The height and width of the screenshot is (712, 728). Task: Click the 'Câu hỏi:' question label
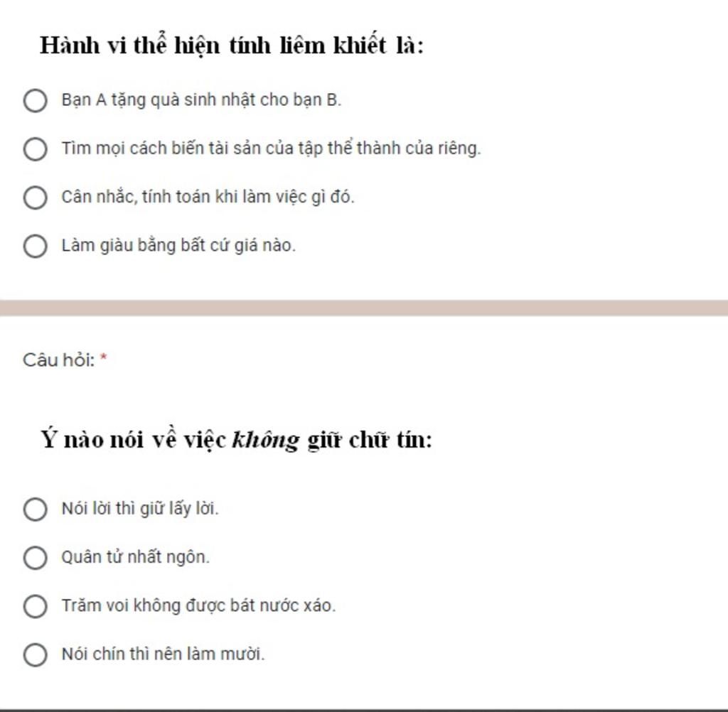(59, 360)
